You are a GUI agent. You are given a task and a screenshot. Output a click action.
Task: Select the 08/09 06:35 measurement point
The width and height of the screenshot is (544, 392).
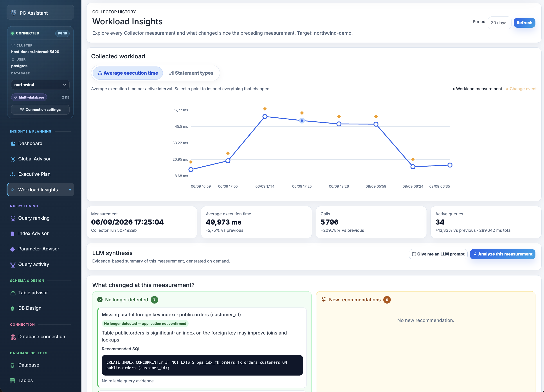[x=450, y=165]
